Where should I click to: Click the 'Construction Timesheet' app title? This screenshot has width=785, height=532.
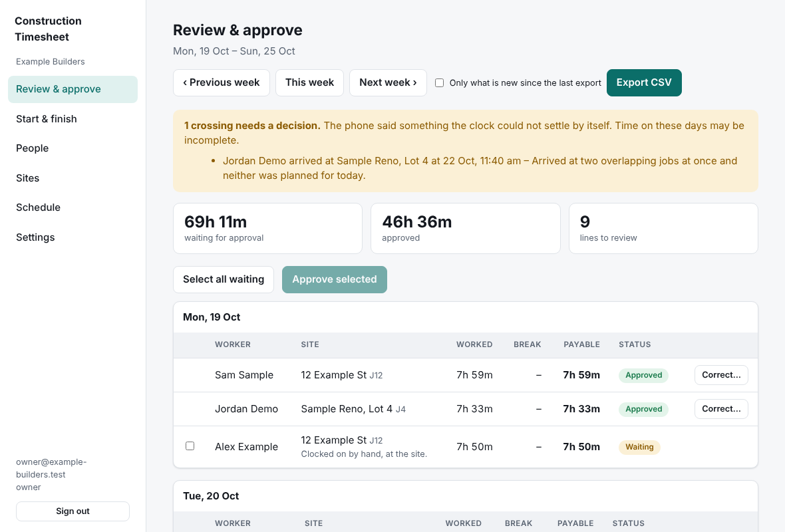tap(48, 29)
